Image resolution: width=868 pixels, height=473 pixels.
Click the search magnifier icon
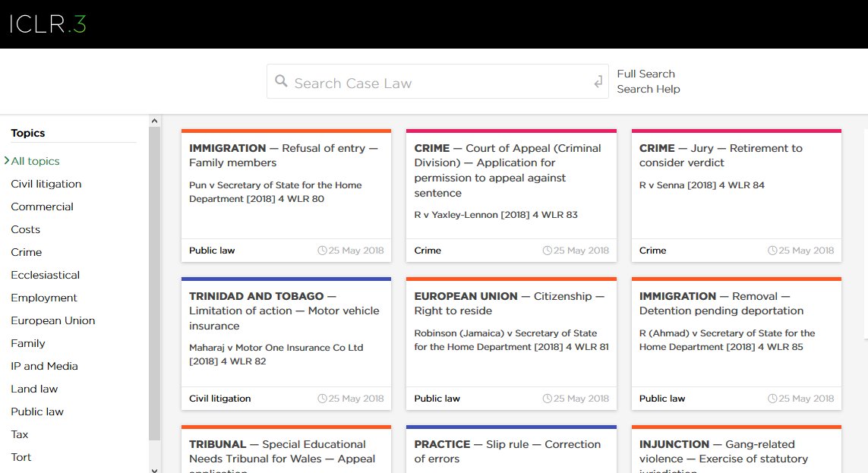click(x=281, y=81)
